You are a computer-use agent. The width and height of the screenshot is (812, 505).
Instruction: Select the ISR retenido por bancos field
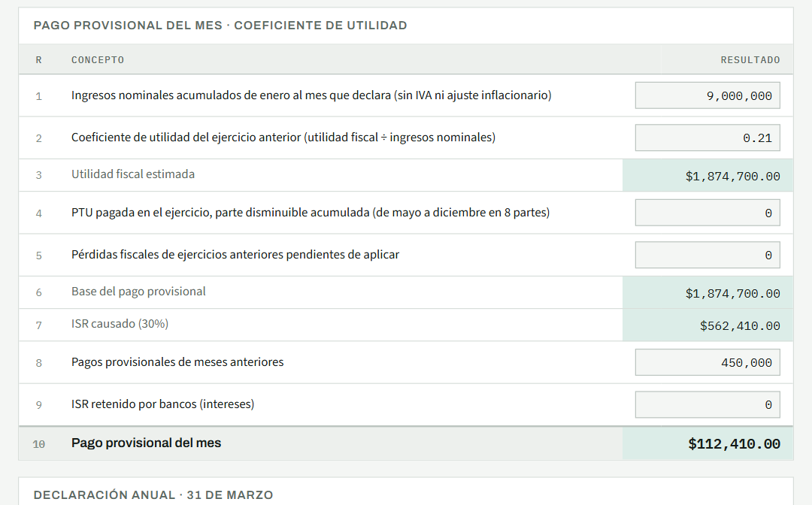707,404
